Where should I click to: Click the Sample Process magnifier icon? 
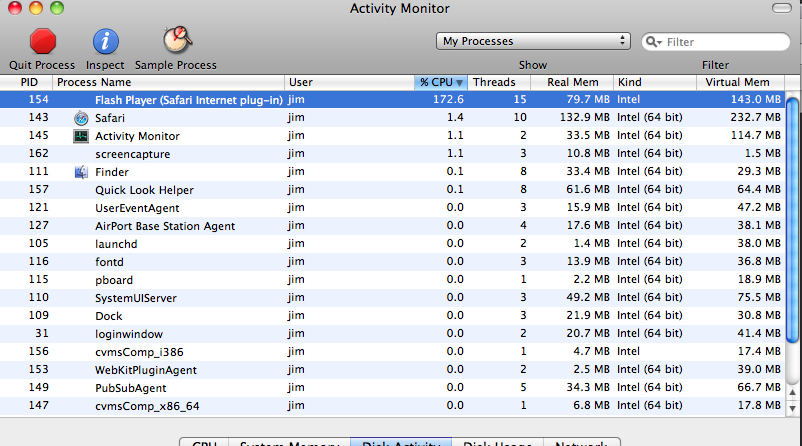[x=177, y=40]
